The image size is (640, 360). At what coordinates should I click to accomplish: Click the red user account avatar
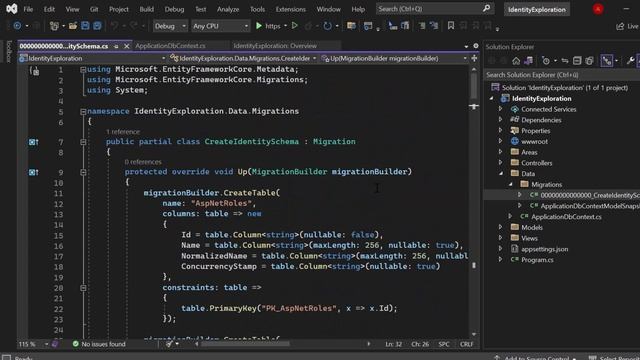[x=598, y=9]
